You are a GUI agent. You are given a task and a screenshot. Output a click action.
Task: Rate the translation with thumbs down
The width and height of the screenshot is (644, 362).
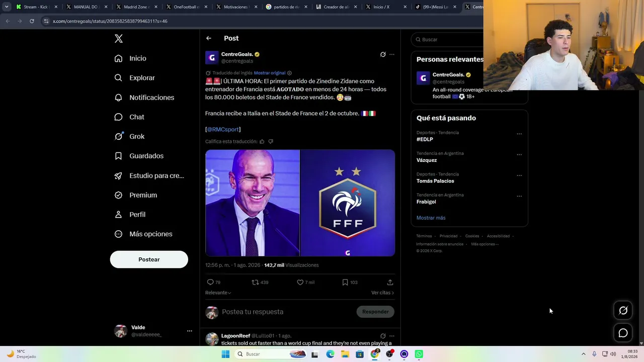point(271,141)
